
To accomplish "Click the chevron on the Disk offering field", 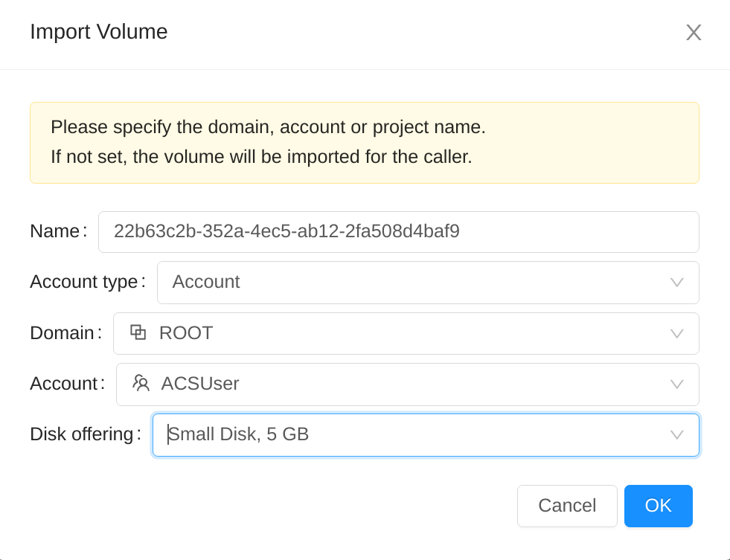I will [676, 435].
